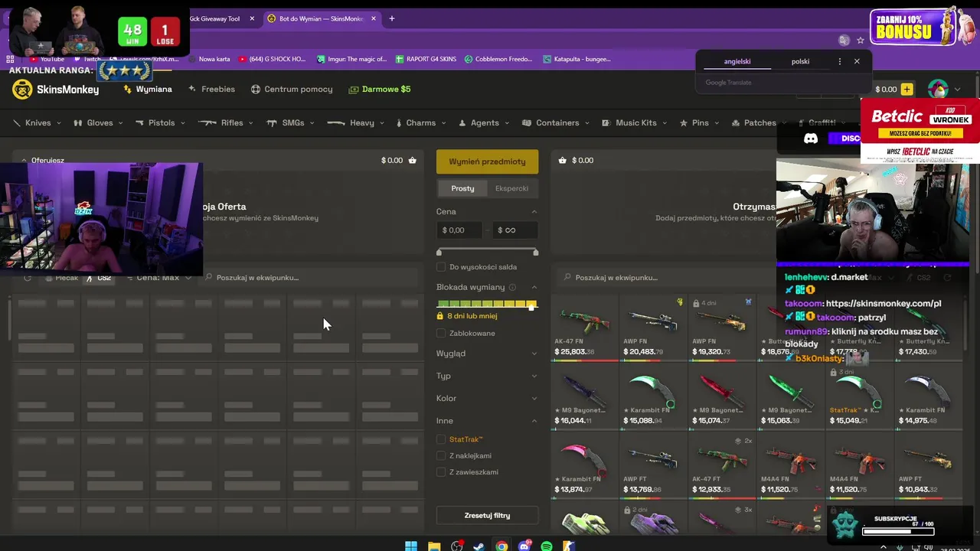Viewport: 980px width, 551px height.
Task: Open Centrum pomocy help center
Action: coord(292,90)
